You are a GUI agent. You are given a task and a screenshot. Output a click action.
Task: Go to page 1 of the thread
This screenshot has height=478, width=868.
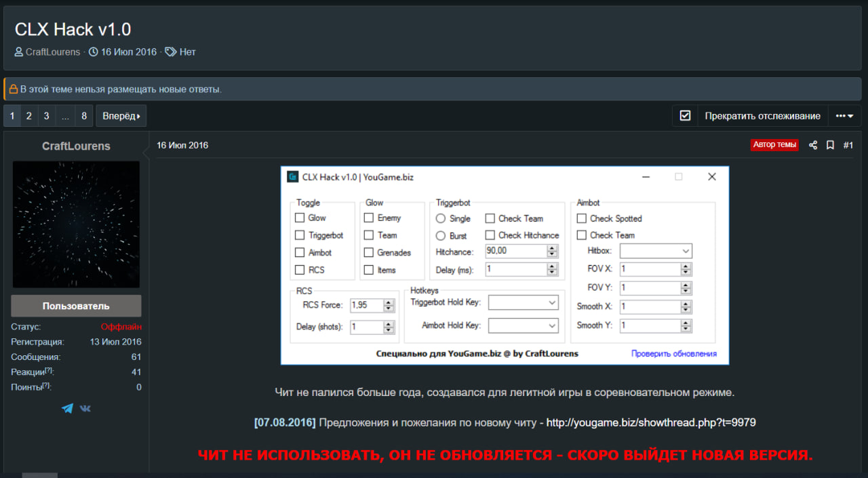click(x=12, y=116)
